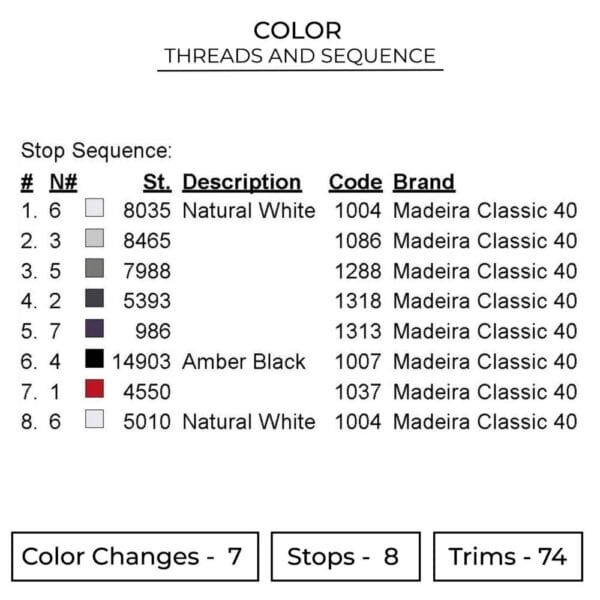This screenshot has width=600, height=600.
Task: Click the code 1037 in row 7
Action: (x=357, y=391)
